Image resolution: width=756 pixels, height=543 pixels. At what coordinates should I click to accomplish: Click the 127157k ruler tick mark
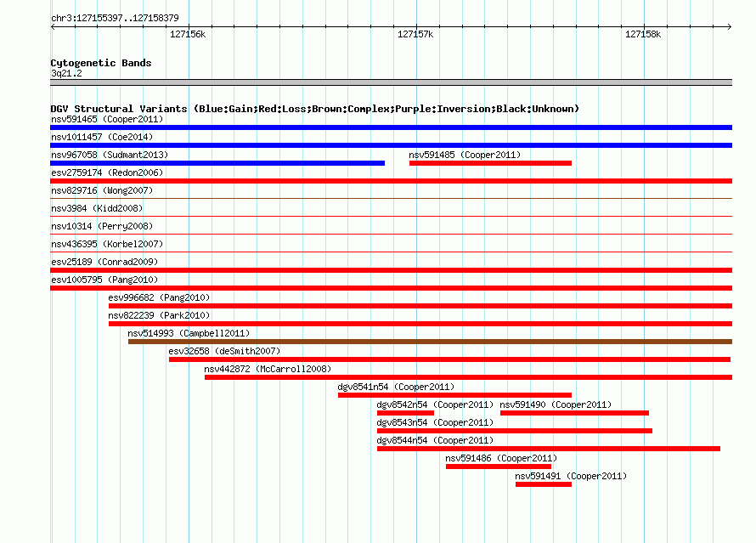pyautogui.click(x=416, y=26)
